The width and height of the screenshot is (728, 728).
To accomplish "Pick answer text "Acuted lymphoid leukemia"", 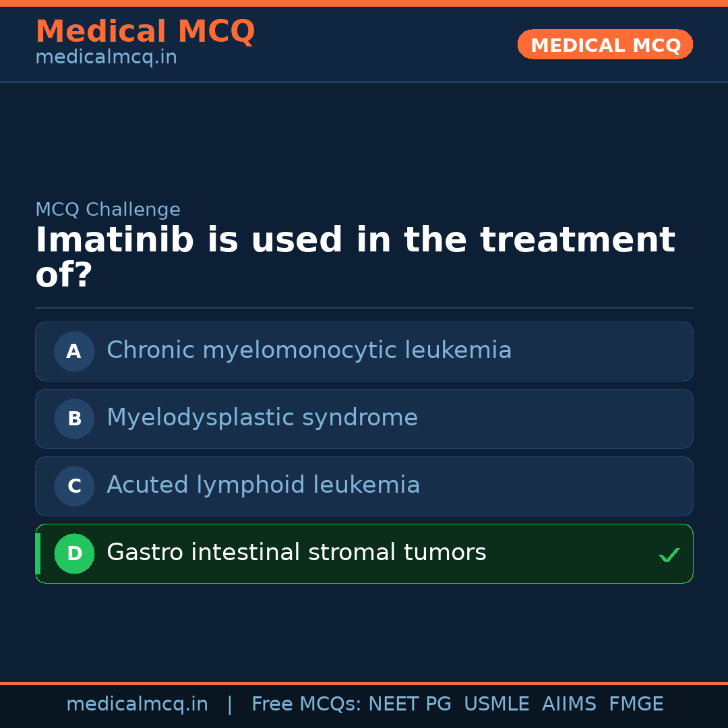I will 263,485.
